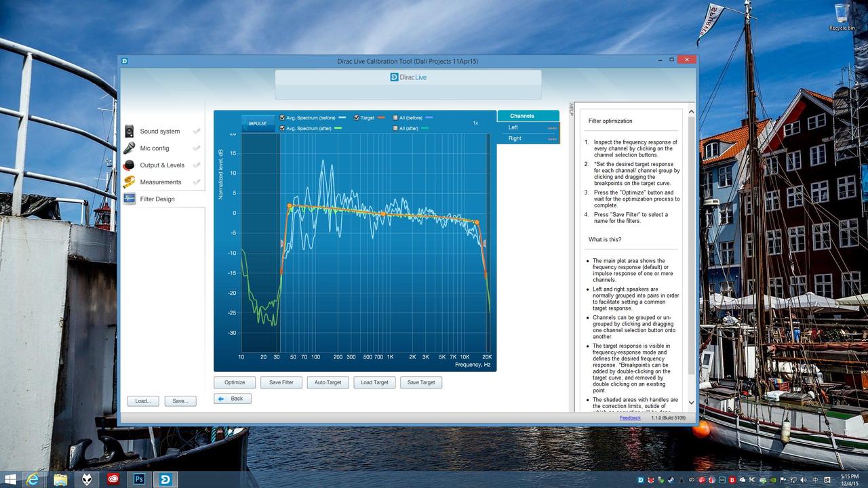Open the Bitdefender red B tray icon

[732, 480]
